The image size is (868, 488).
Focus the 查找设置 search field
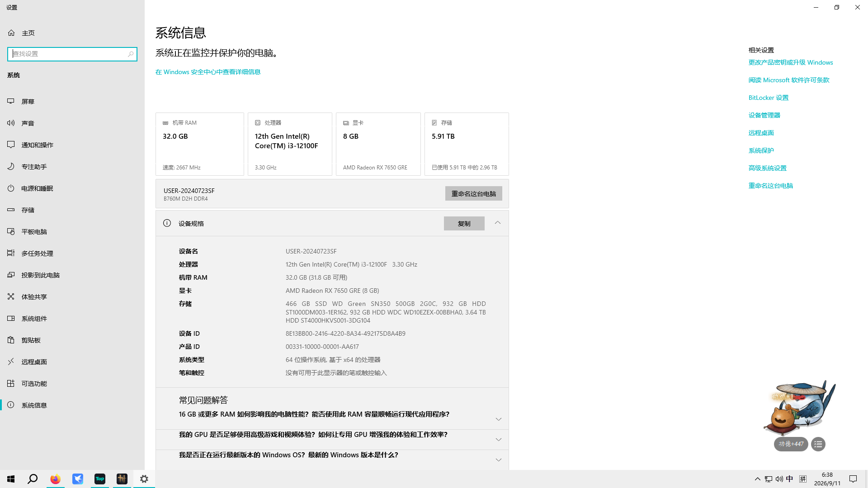[72, 54]
